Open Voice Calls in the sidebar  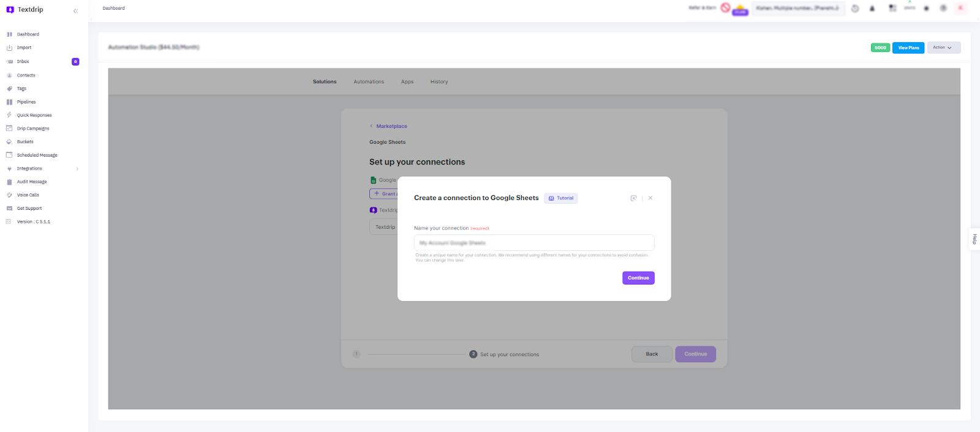pos(28,195)
